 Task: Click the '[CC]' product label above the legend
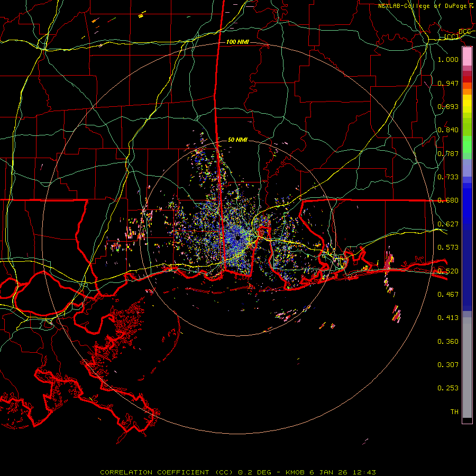[452, 37]
